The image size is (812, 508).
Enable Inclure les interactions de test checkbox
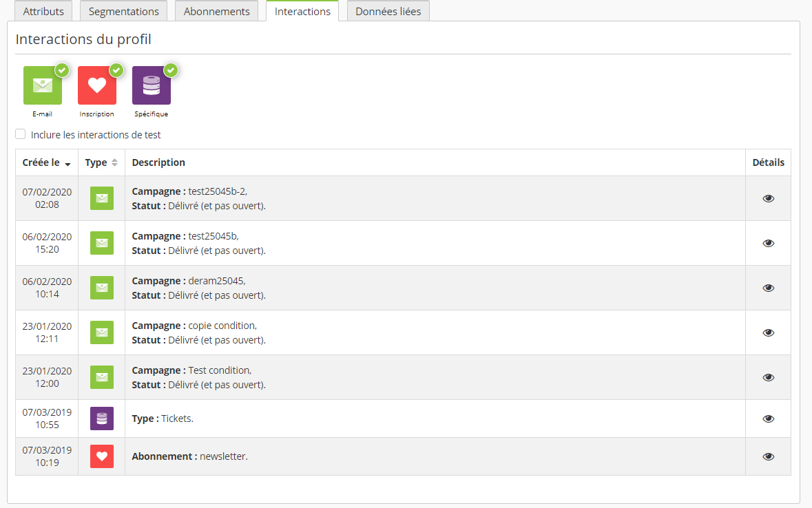coord(21,134)
